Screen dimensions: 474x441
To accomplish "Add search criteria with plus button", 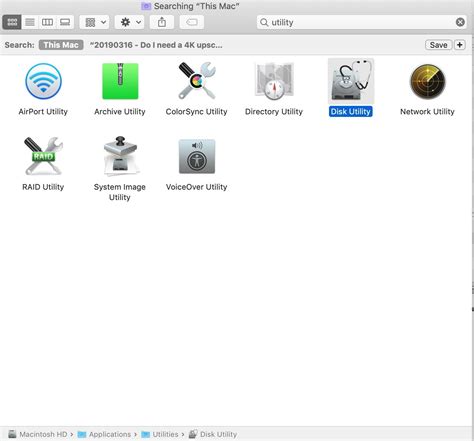I will point(460,45).
